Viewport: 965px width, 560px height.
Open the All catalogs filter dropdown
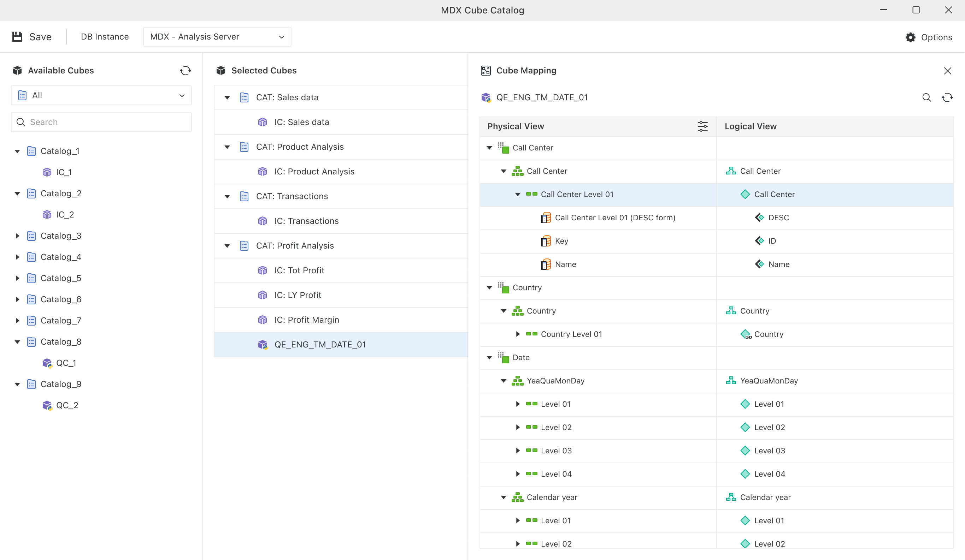pos(101,95)
